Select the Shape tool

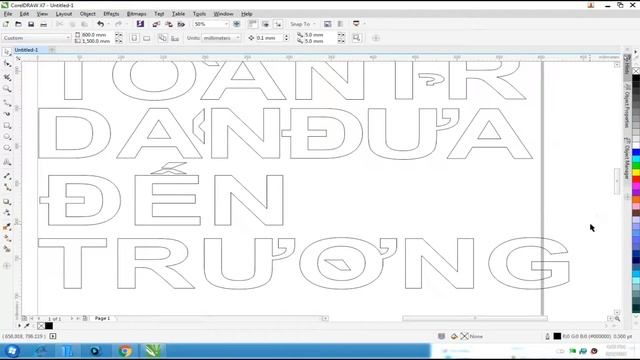[7, 64]
